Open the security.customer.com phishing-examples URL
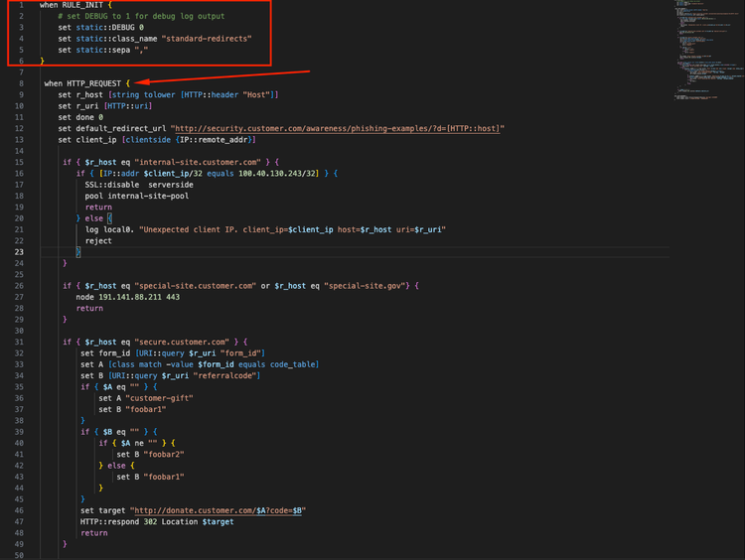This screenshot has height=560, width=745. [338, 128]
